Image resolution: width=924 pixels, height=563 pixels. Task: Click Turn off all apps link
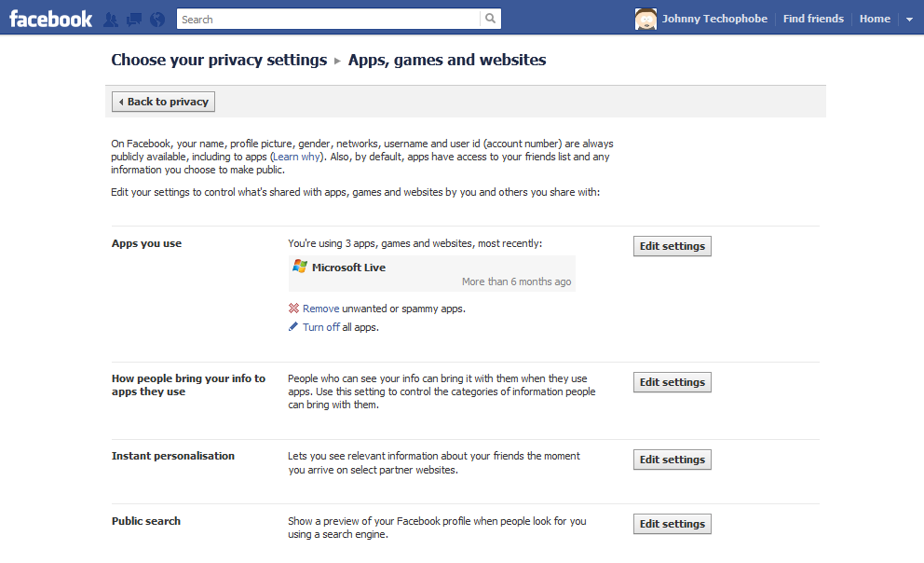click(x=321, y=327)
